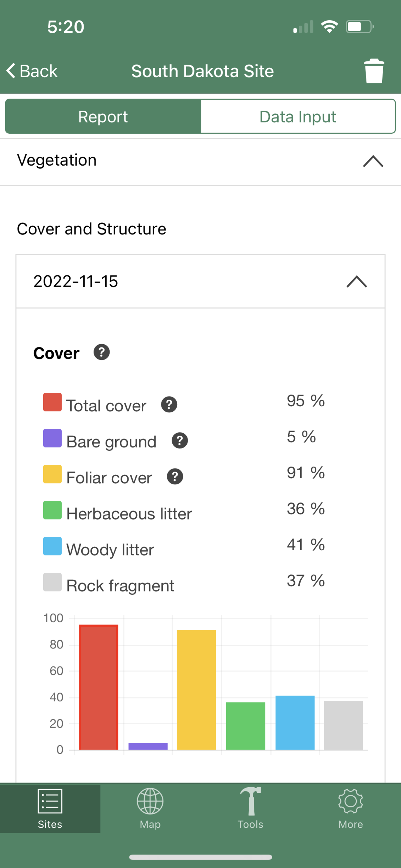Image resolution: width=401 pixels, height=868 pixels.
Task: Collapse the 2022-11-15 entry
Action: tap(356, 281)
